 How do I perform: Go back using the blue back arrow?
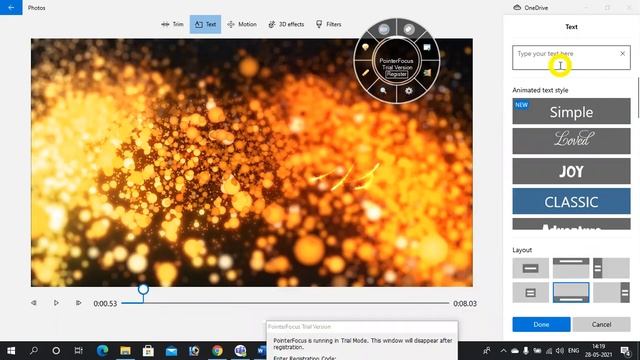pos(11,7)
